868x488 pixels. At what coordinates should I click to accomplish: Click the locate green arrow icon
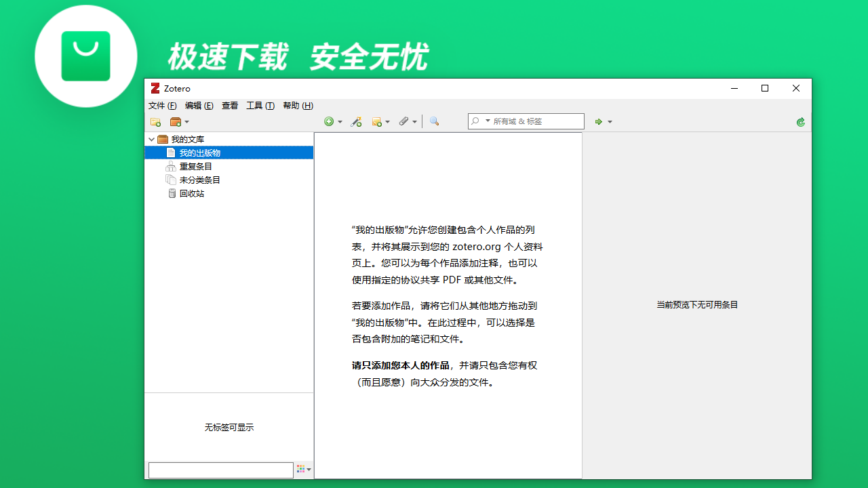[x=599, y=121]
